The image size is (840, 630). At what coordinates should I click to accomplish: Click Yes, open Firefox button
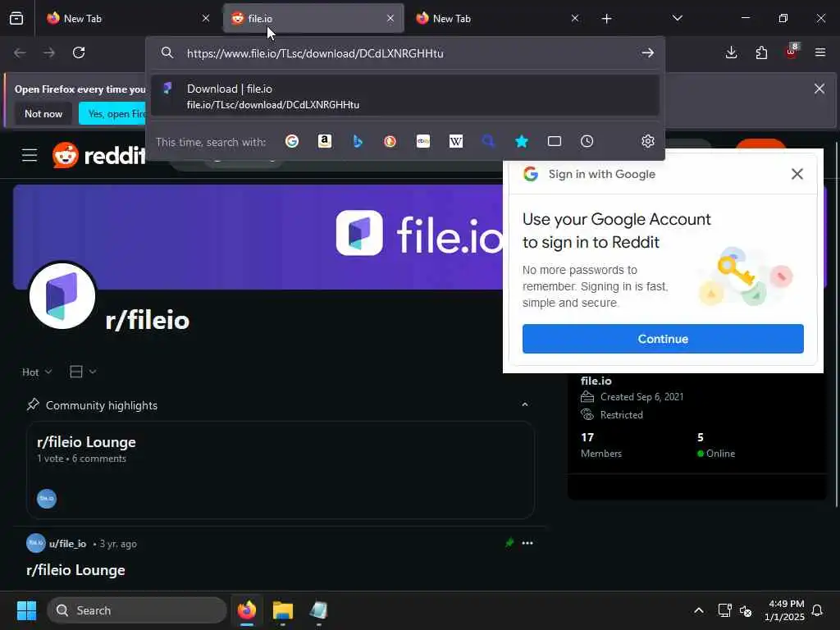113,113
